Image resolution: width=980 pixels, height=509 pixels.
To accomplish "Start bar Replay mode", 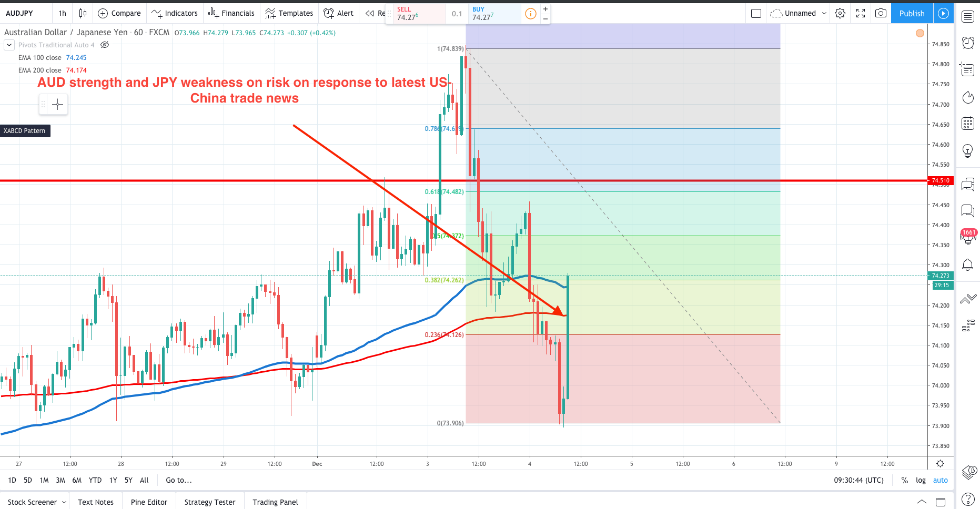I will click(x=375, y=13).
